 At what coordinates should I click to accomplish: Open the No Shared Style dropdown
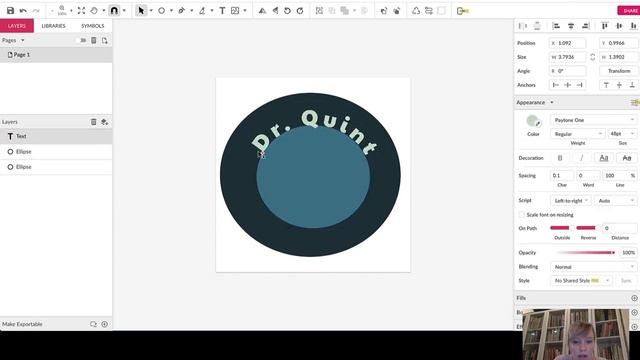click(581, 281)
